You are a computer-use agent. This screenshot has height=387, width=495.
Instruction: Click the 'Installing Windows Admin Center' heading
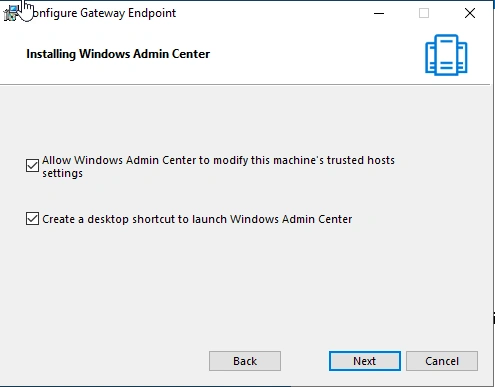tap(118, 54)
